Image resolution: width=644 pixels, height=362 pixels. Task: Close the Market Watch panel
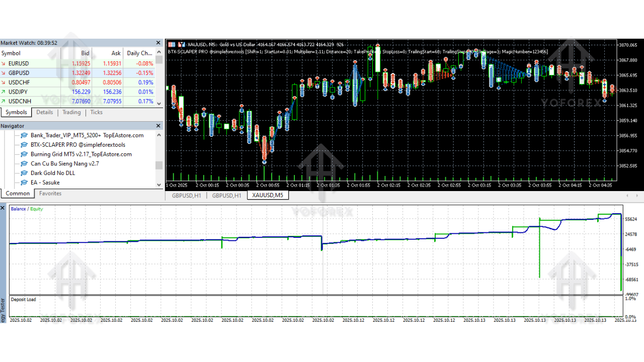point(159,43)
